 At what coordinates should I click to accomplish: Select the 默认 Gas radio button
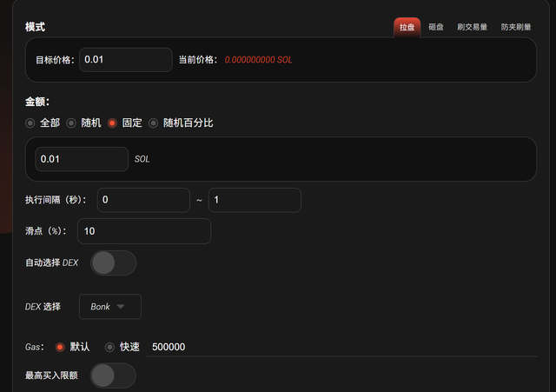point(60,347)
